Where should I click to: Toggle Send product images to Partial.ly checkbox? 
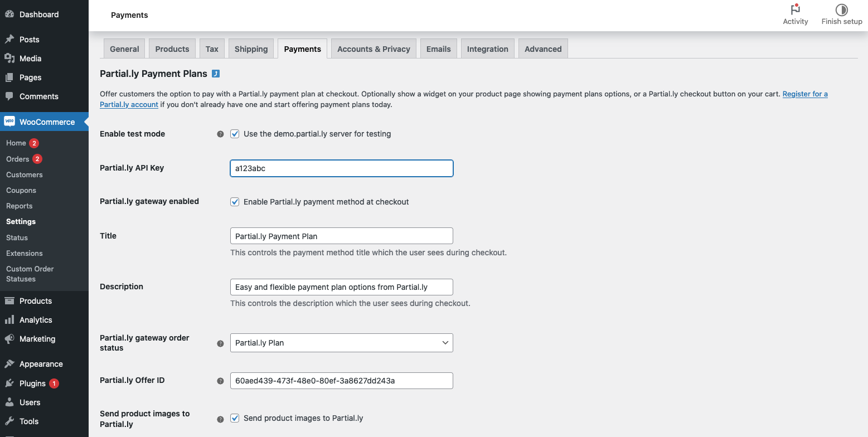click(x=235, y=418)
